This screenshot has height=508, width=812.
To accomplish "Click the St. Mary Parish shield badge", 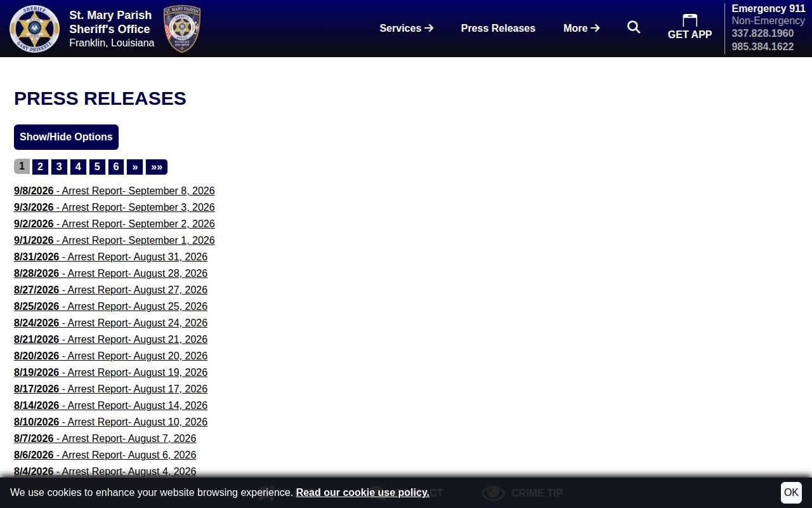I will [x=182, y=29].
